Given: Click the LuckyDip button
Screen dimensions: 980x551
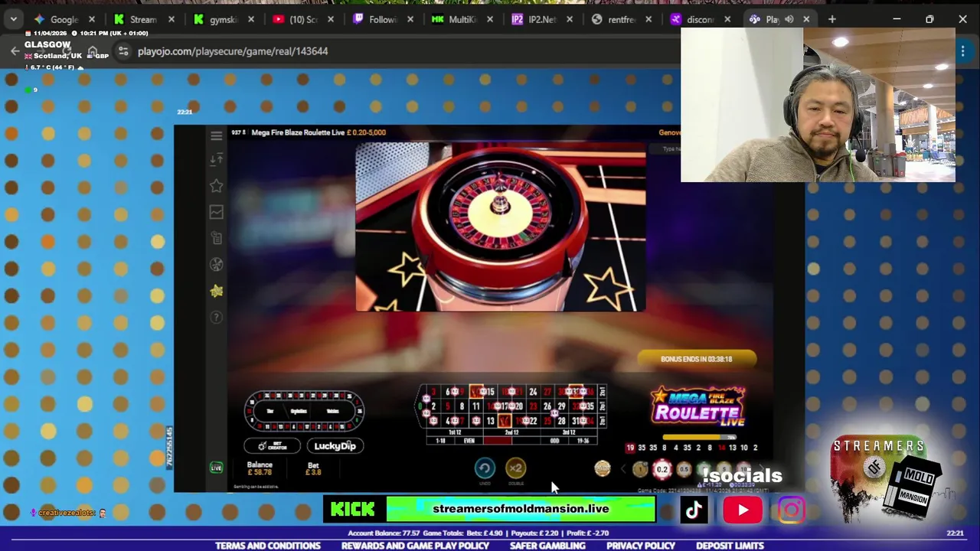Looking at the screenshot, I should point(335,446).
